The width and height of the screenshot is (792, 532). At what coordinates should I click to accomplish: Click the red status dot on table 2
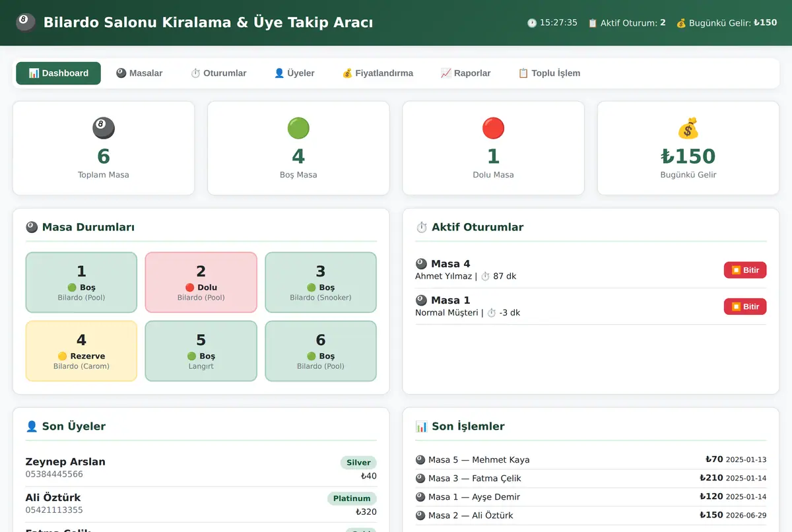(190, 288)
